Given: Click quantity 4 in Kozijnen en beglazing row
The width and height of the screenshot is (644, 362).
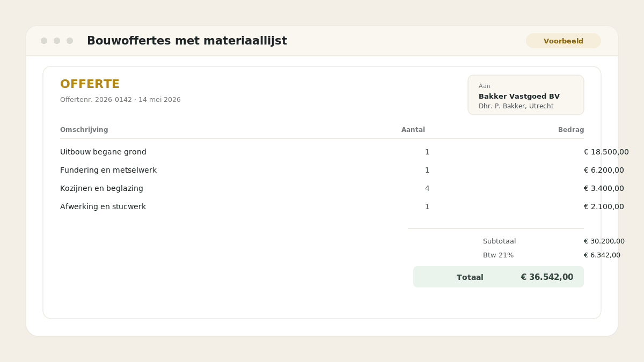Looking at the screenshot, I should pos(427,188).
